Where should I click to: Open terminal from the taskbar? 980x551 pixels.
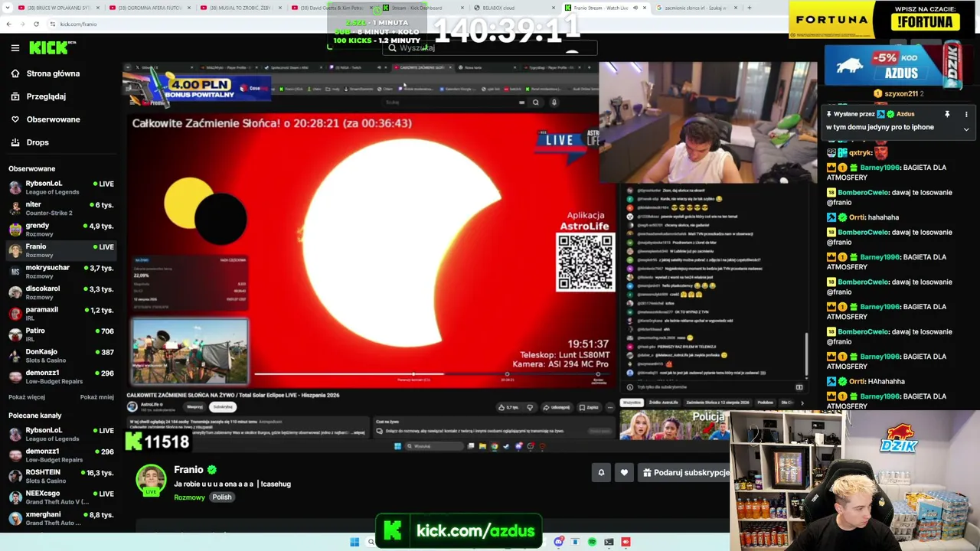point(609,542)
